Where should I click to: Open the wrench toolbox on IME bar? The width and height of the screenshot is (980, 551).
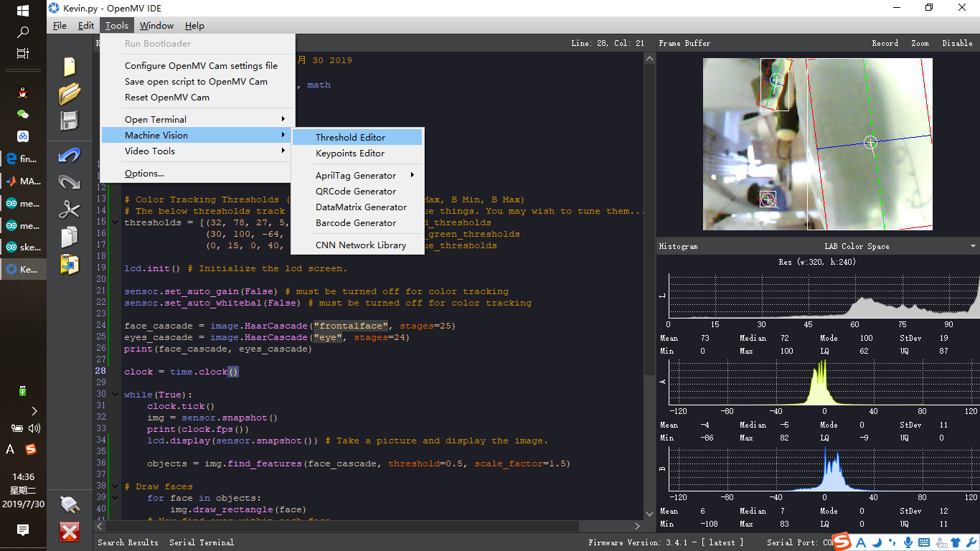coord(971,542)
